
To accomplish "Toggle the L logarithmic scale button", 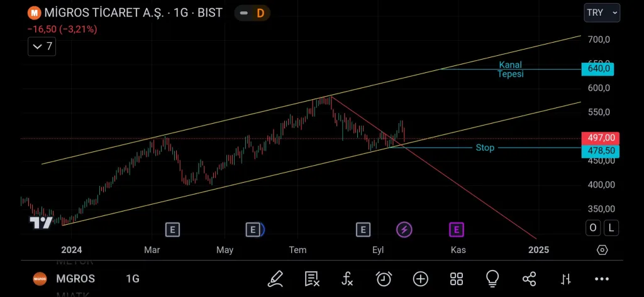I will click(611, 228).
